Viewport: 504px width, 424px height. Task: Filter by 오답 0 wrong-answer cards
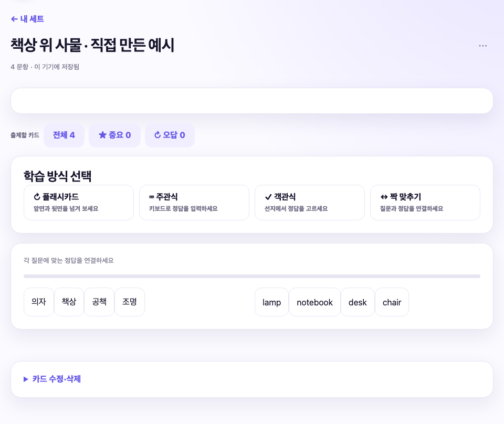(170, 135)
